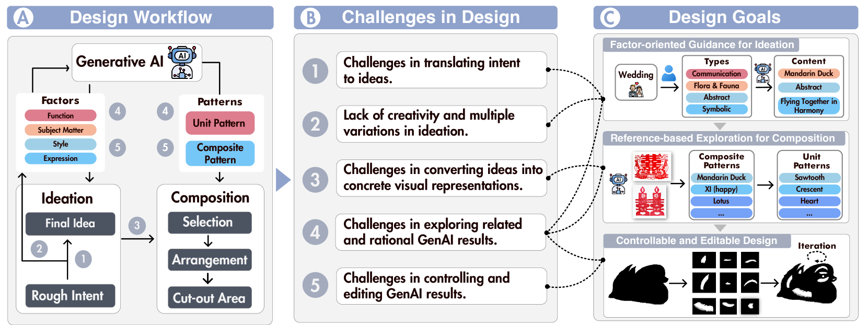This screenshot has height=325, width=868.
Task: Click the Final Idea button
Action: (x=70, y=224)
